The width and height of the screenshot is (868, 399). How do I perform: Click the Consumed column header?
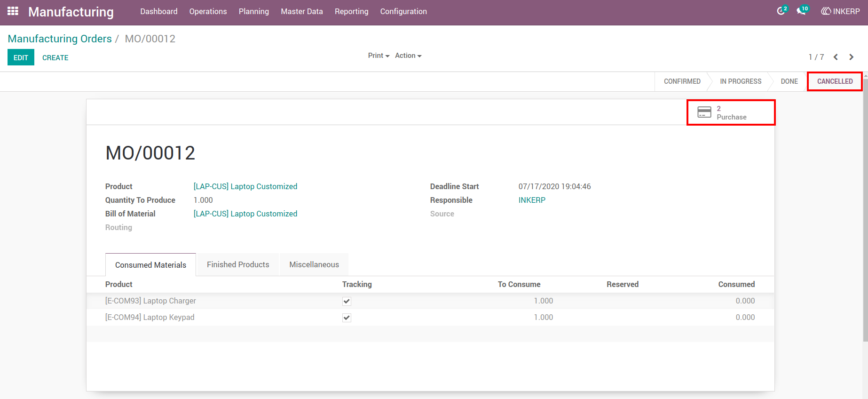tap(736, 284)
